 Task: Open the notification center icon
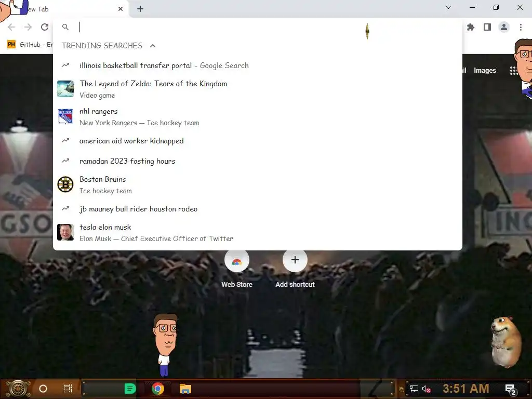click(510, 389)
